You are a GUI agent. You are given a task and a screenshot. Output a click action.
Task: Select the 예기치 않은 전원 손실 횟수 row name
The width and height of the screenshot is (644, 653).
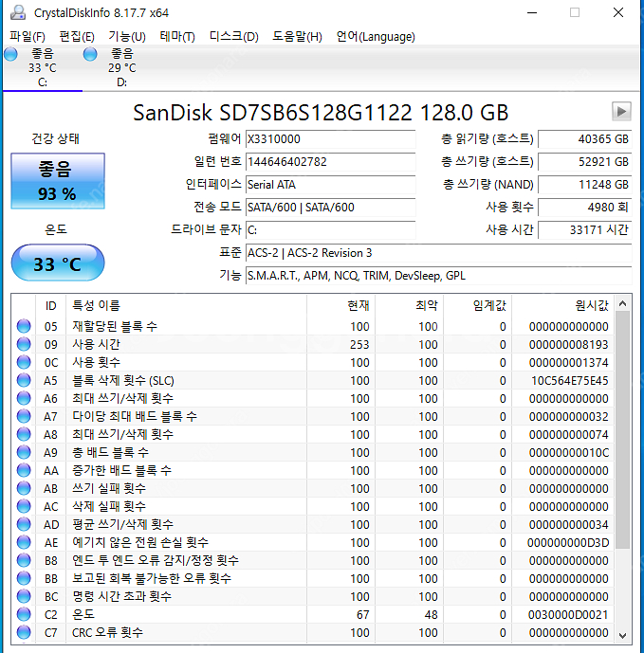coord(140,542)
